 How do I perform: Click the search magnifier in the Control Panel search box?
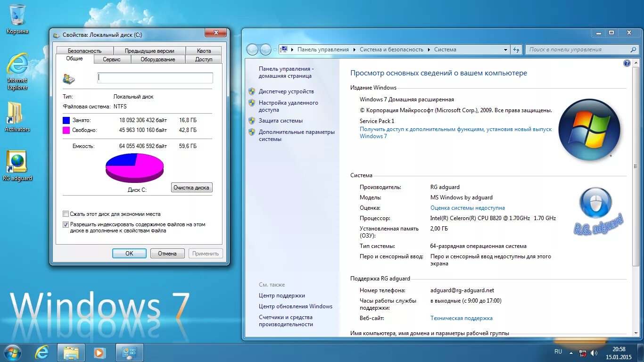(633, 49)
